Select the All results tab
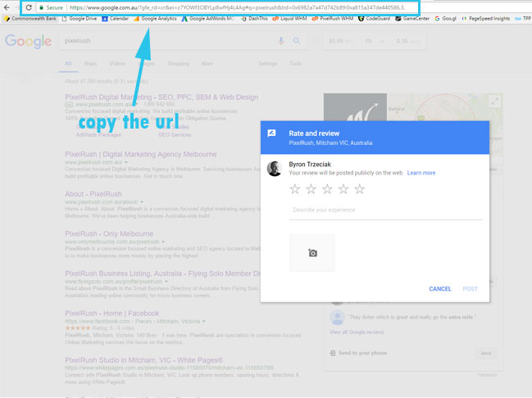The height and width of the screenshot is (398, 532). coord(68,63)
